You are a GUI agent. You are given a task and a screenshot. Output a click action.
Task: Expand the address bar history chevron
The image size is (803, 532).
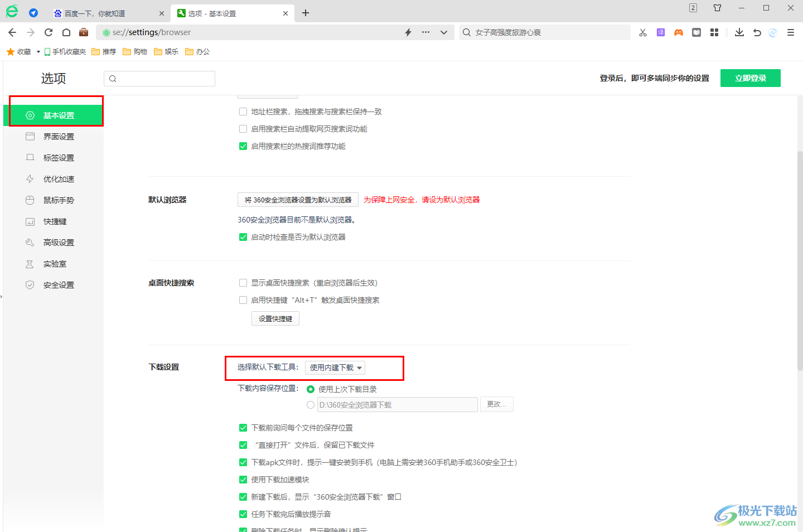pyautogui.click(x=444, y=32)
